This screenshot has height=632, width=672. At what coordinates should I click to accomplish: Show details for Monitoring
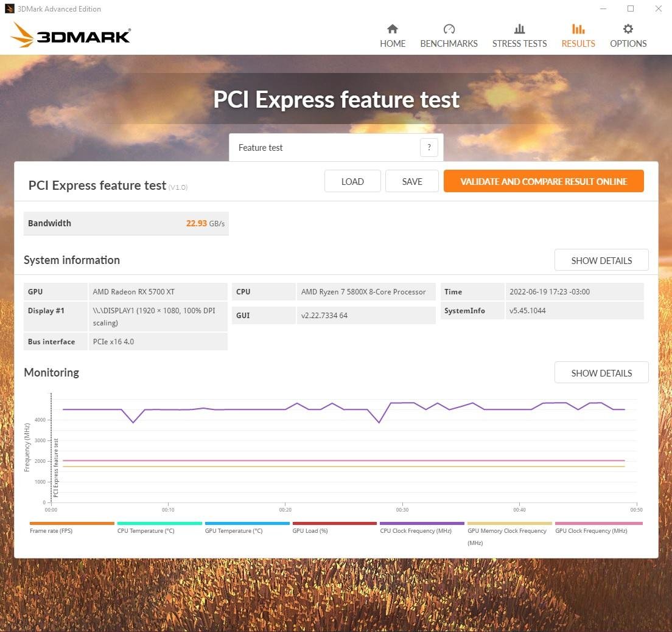click(601, 373)
